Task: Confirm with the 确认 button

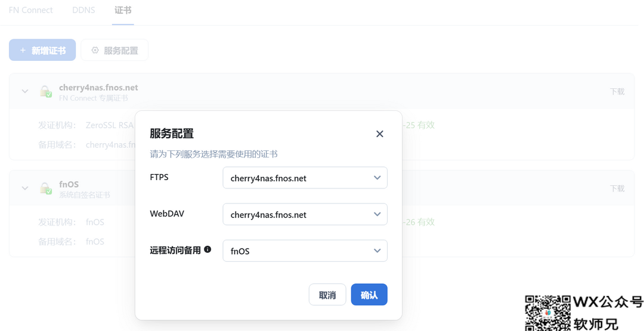Action: (x=369, y=295)
